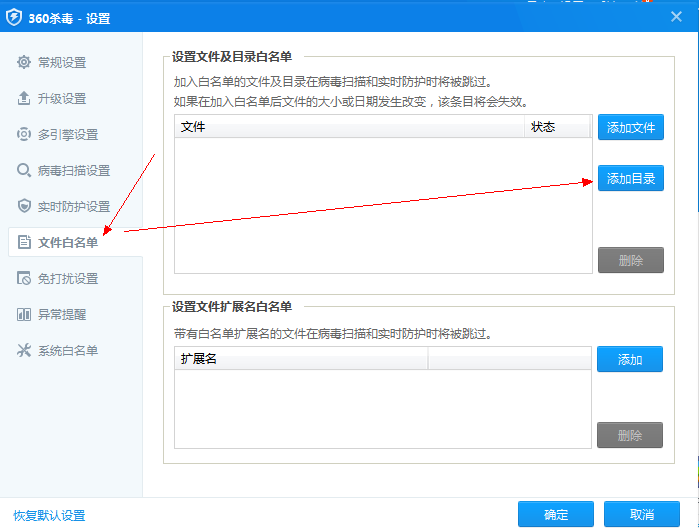
Task: Click the 实时防护设置 shield icon
Action: tap(24, 207)
